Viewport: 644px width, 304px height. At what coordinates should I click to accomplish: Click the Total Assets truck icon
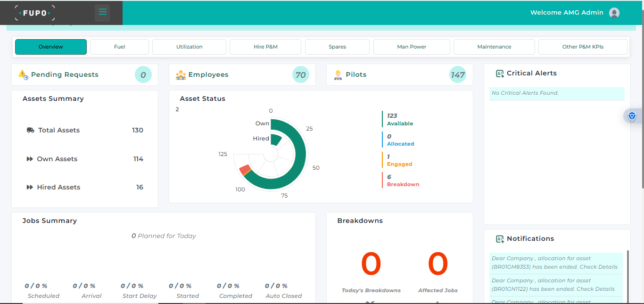pos(31,130)
